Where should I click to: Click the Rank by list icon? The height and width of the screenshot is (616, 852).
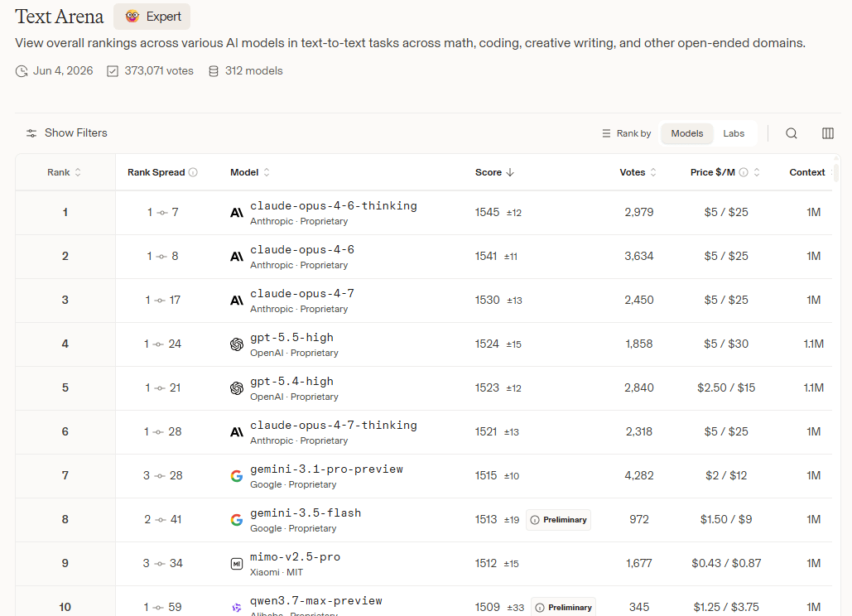click(x=606, y=133)
